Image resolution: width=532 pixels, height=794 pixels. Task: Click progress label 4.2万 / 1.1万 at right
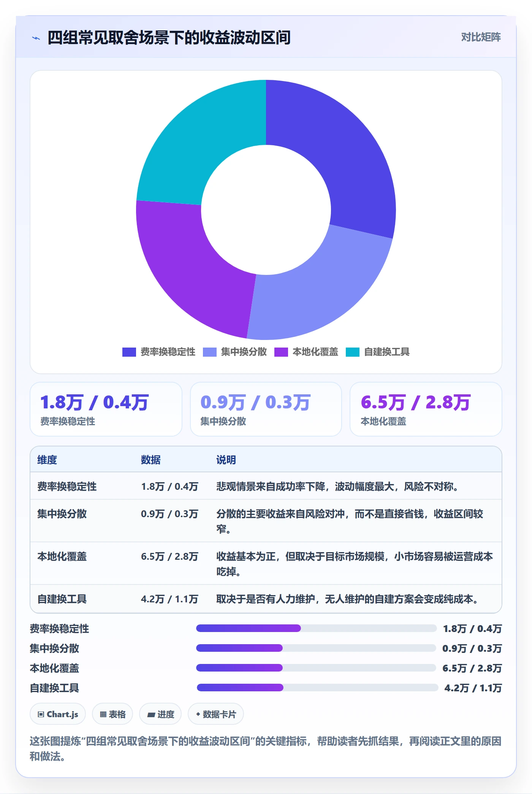click(473, 688)
